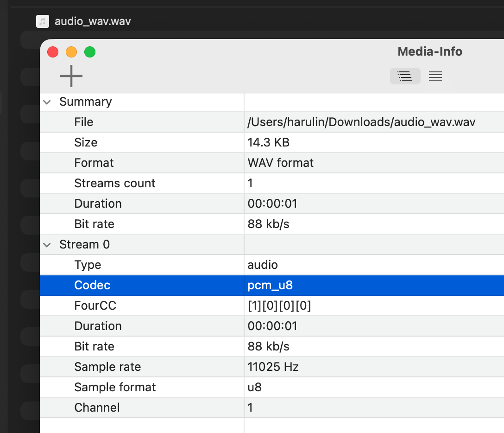The image size is (504, 433).
Task: Switch to plain text list view
Action: click(x=435, y=76)
